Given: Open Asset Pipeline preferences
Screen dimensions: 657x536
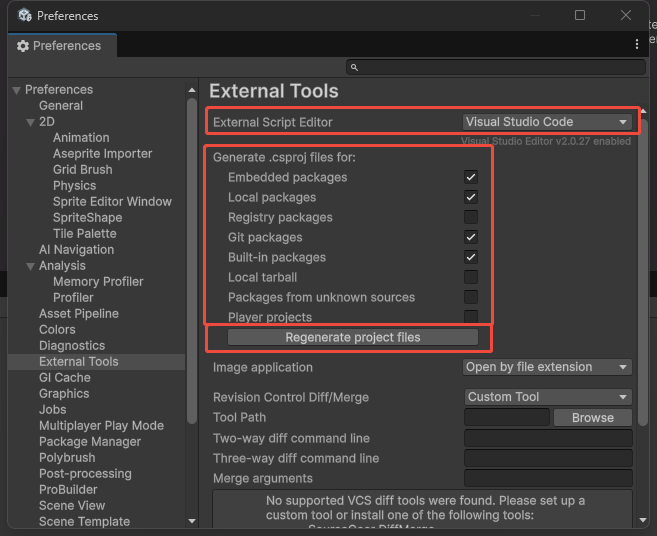Looking at the screenshot, I should tap(79, 313).
